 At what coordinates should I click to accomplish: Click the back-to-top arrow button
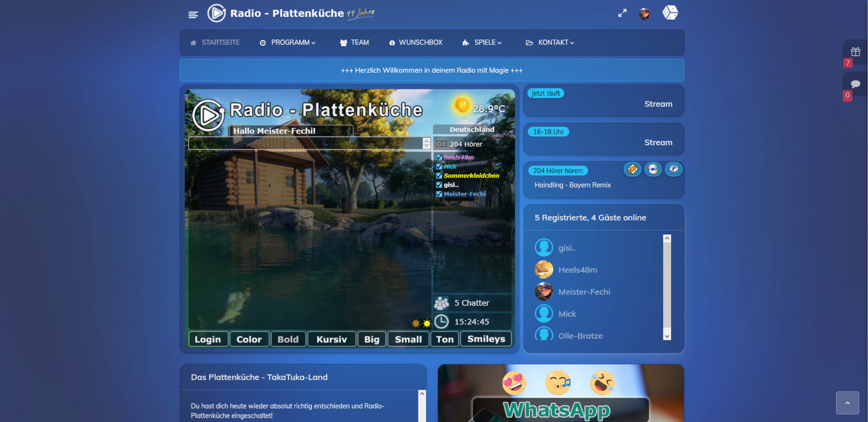[x=847, y=403]
